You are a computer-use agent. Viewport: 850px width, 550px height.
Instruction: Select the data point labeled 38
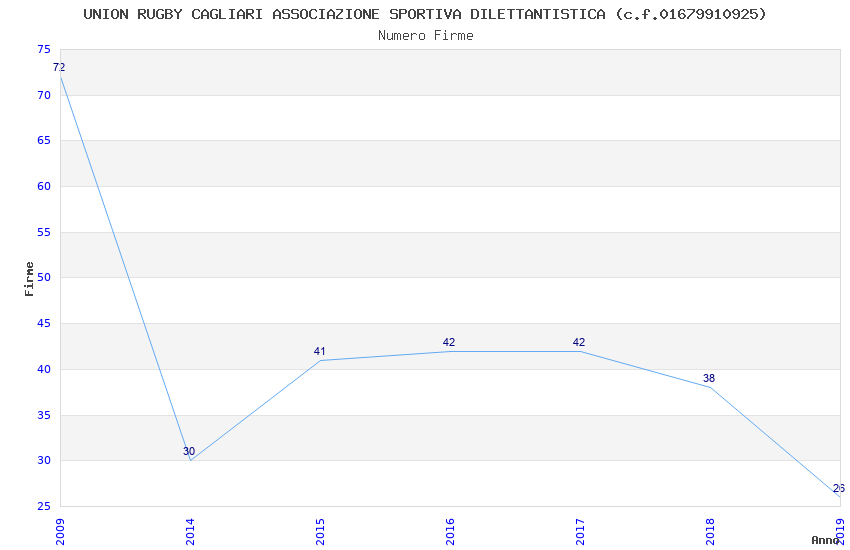click(x=710, y=387)
